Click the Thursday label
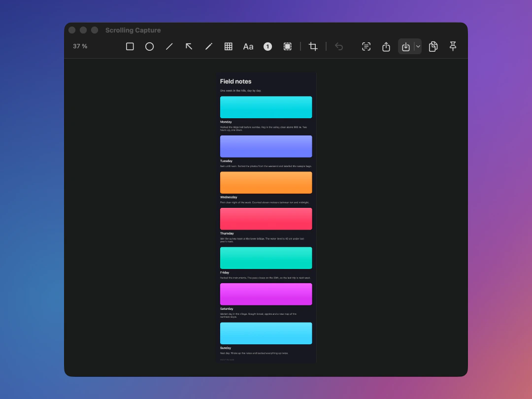532x399 pixels. click(227, 233)
